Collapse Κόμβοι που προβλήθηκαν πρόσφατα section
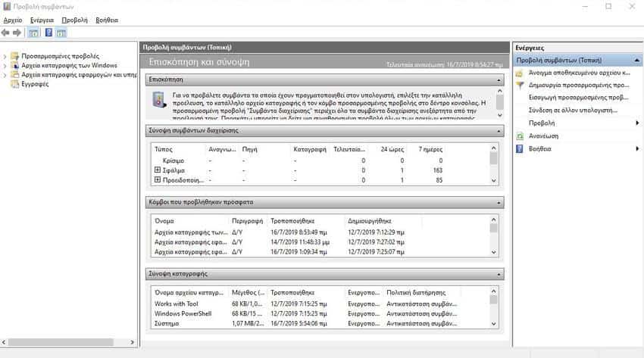 pos(499,203)
